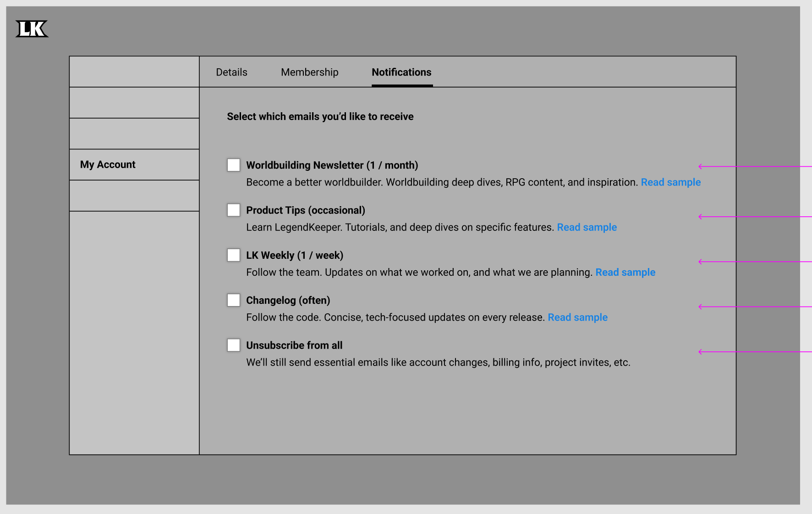Click the Product Tips (occasional) label
The height and width of the screenshot is (514, 812).
[x=305, y=210]
